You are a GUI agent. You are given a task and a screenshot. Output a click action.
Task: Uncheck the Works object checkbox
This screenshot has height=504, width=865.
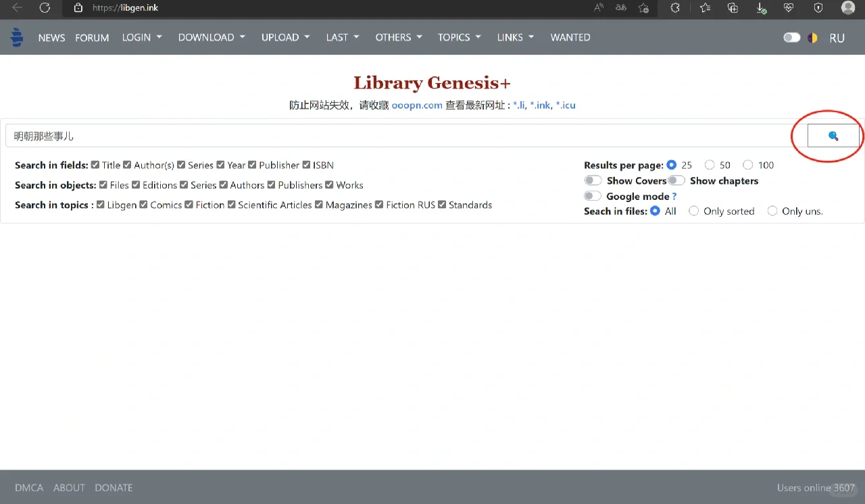(330, 184)
